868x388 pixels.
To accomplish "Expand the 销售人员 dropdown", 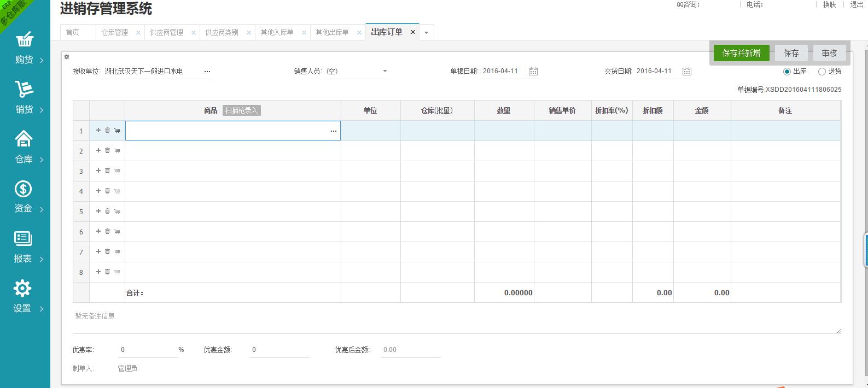I will pos(385,71).
